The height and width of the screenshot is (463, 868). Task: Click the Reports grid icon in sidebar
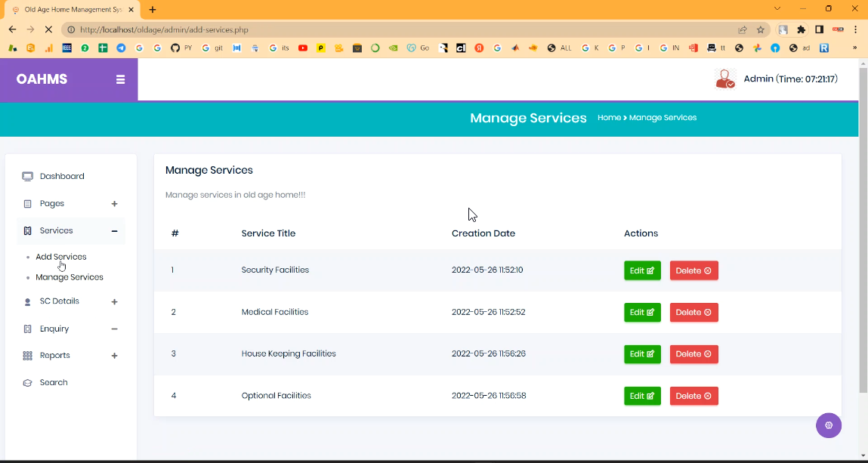pyautogui.click(x=28, y=356)
